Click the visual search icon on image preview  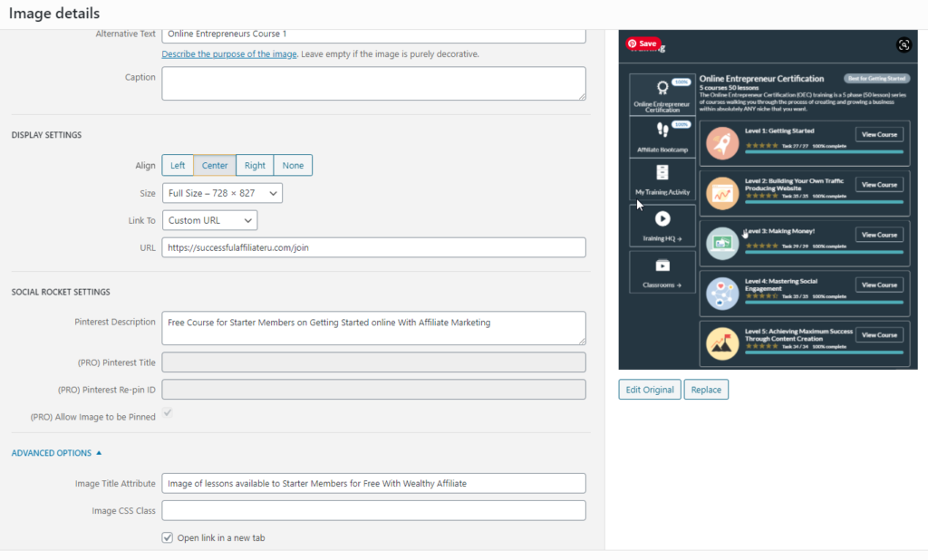[x=904, y=44]
